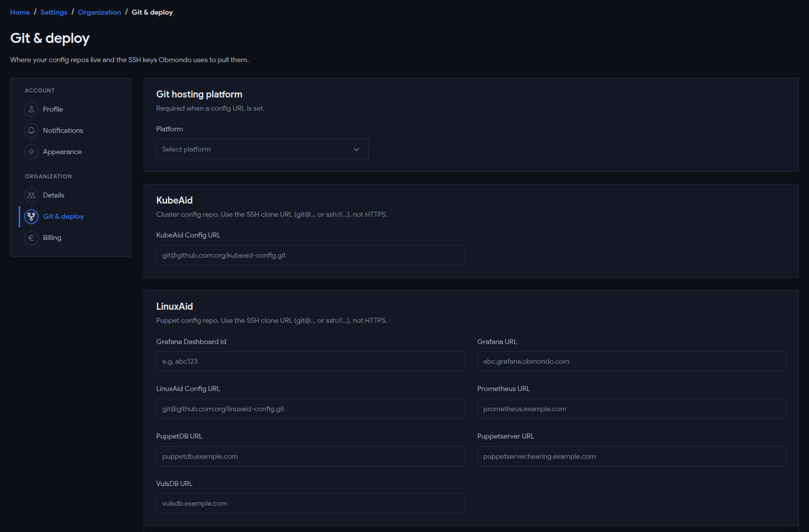
Task: Click the Git & deploy branch icon
Action: 31,216
